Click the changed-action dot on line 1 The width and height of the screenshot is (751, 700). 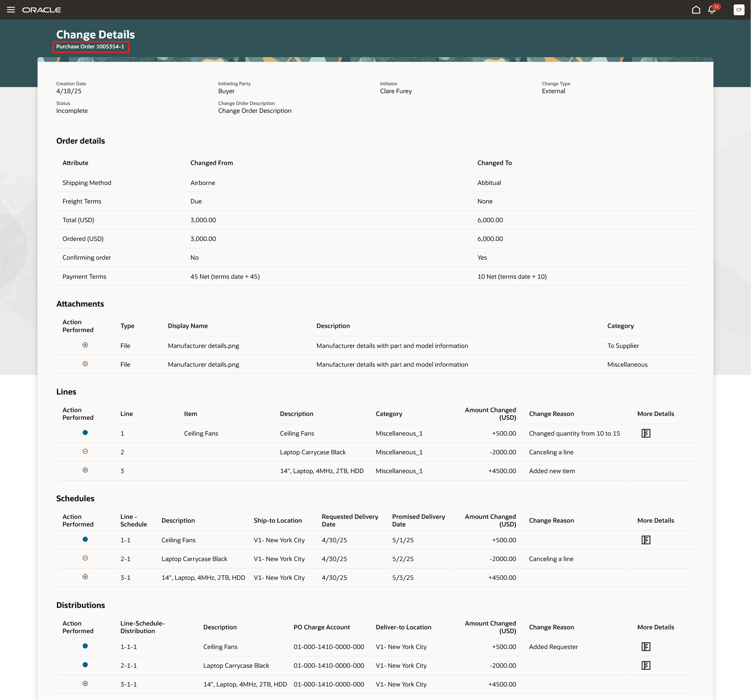[85, 433]
